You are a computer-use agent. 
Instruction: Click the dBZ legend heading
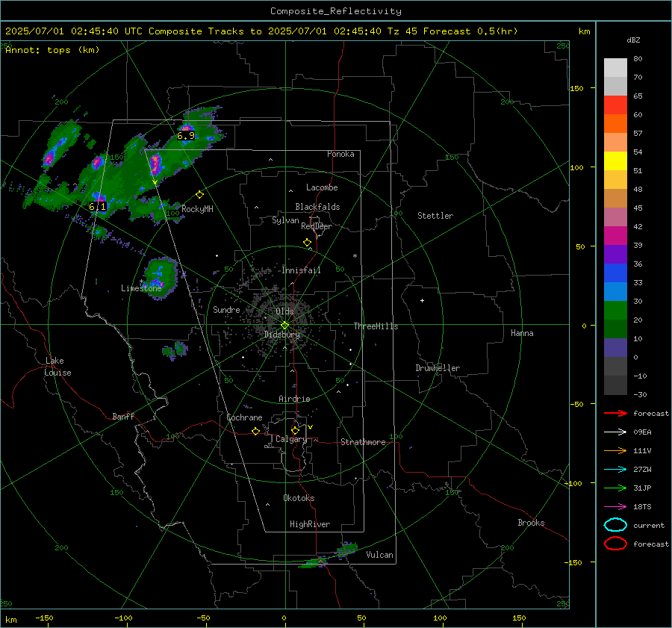tap(633, 40)
